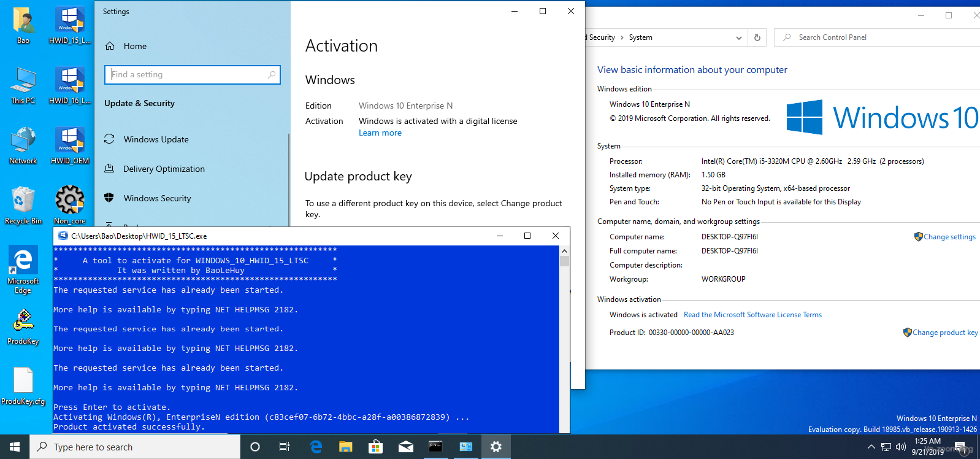Open network status tray icon

[x=886, y=447]
